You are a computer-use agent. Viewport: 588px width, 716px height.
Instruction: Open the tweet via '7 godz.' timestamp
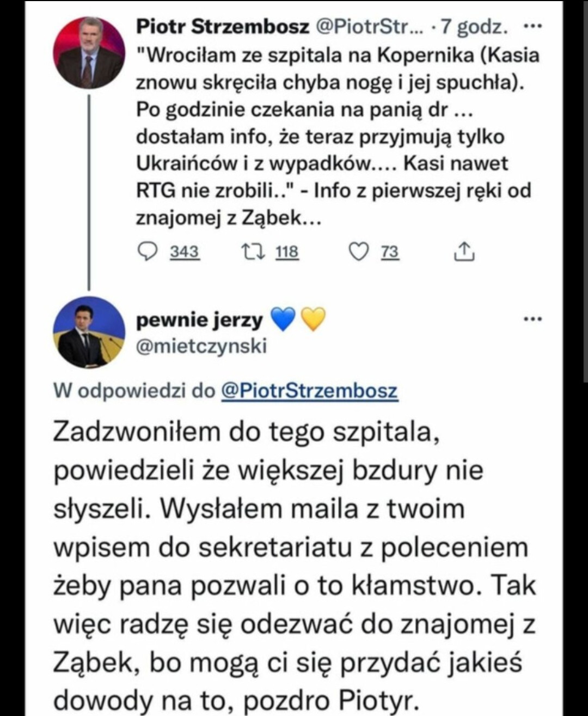tap(474, 26)
